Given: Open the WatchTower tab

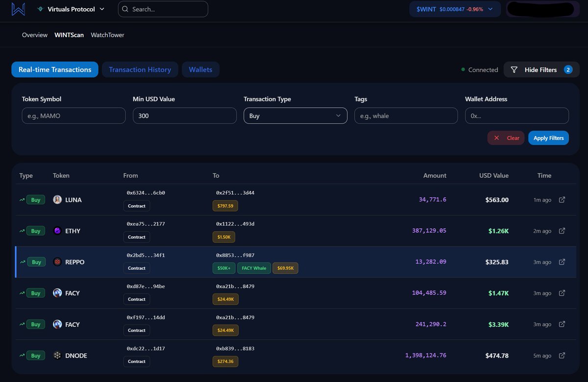Looking at the screenshot, I should pos(107,35).
